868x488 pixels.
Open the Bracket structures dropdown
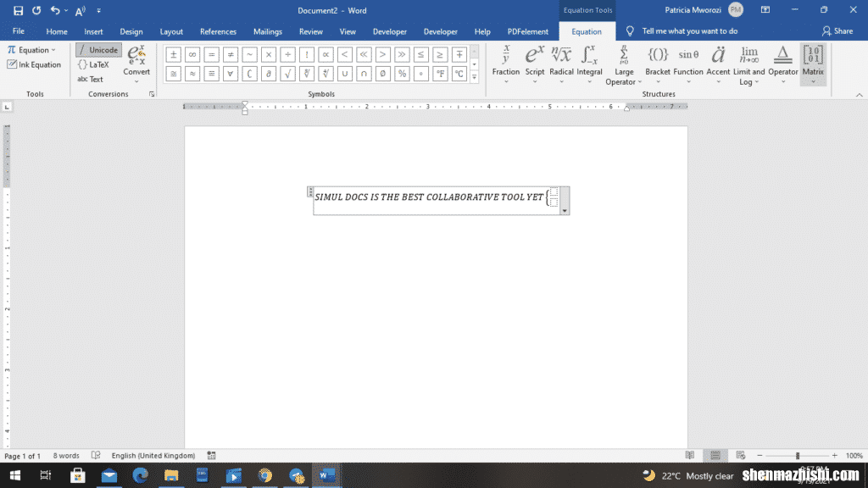(x=658, y=64)
